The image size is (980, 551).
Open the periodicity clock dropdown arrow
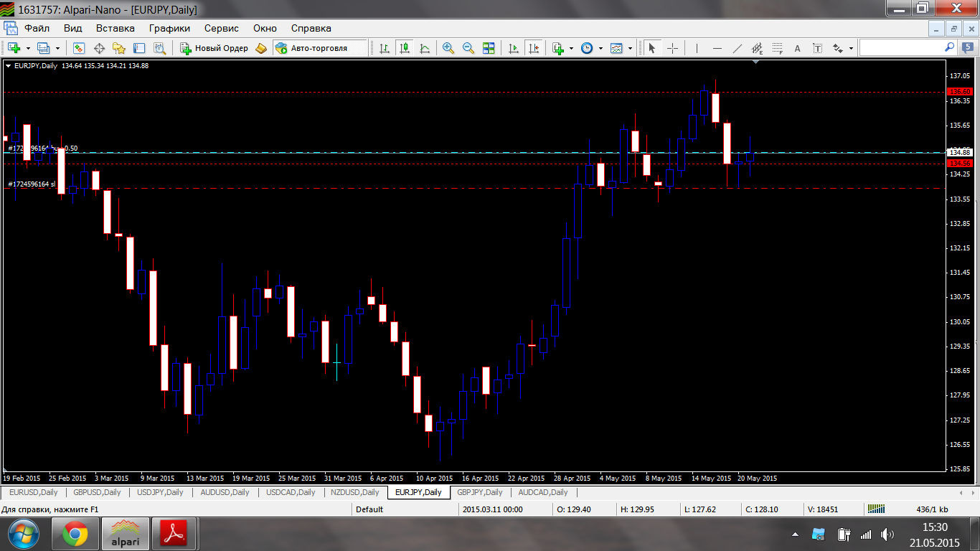600,48
